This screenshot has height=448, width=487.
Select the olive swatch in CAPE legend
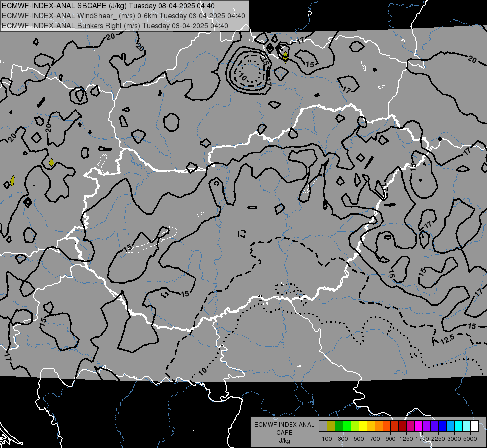(x=331, y=426)
